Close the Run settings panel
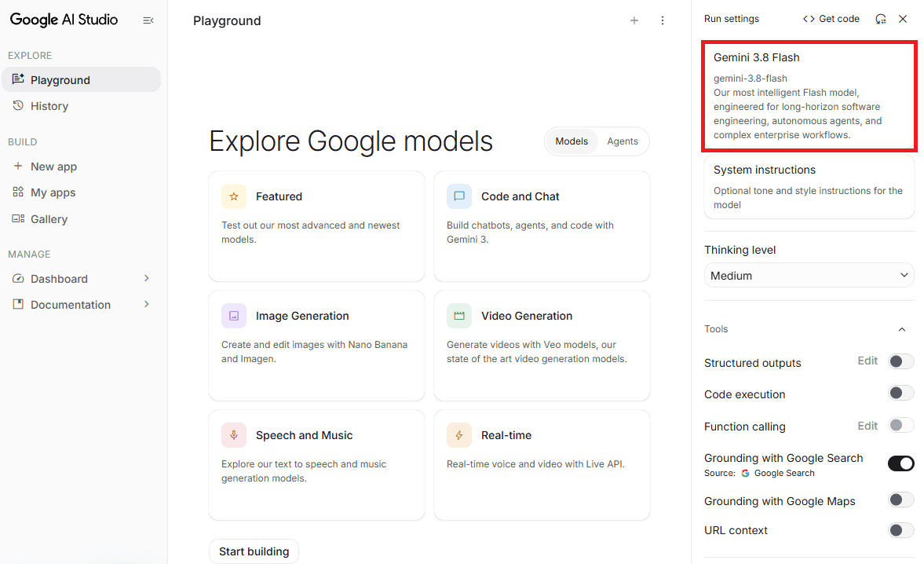Viewport: 924px width, 564px height. [903, 19]
